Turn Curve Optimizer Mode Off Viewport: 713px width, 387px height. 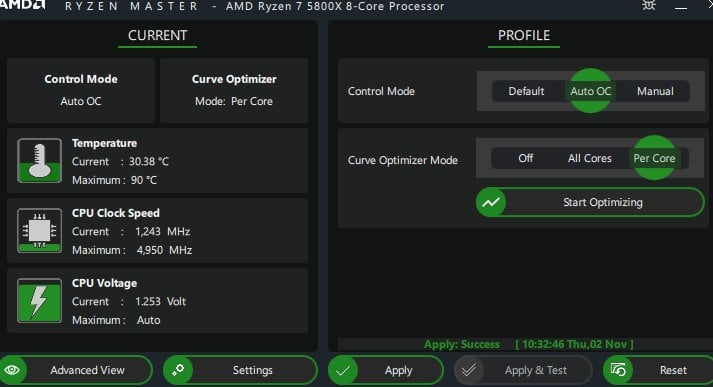(x=526, y=158)
